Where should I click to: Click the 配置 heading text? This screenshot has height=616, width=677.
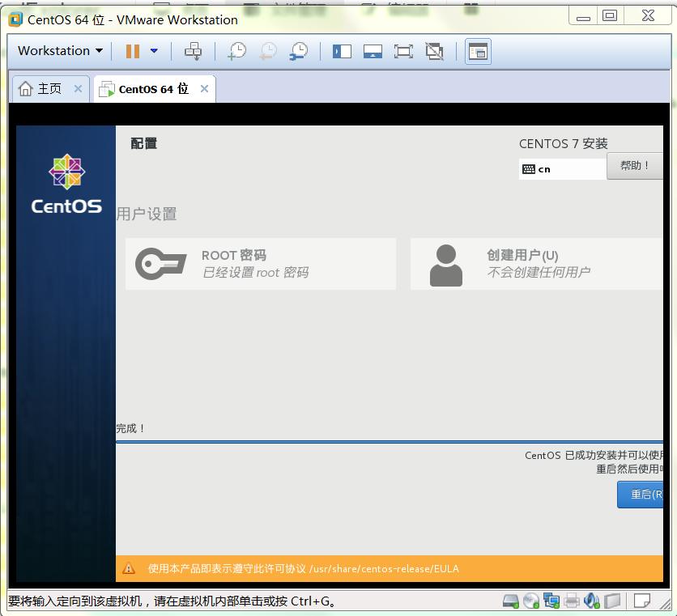tap(144, 143)
